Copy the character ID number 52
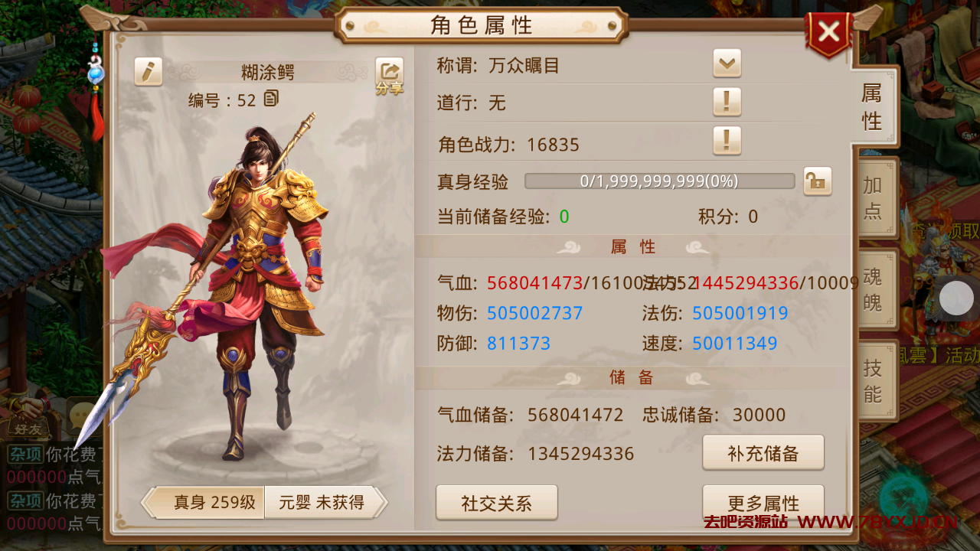The width and height of the screenshot is (980, 551). [x=271, y=99]
